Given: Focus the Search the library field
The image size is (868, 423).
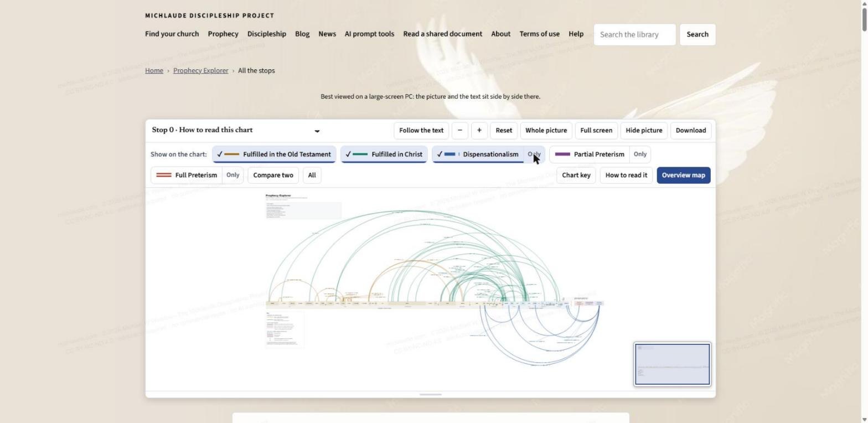Looking at the screenshot, I should [634, 34].
